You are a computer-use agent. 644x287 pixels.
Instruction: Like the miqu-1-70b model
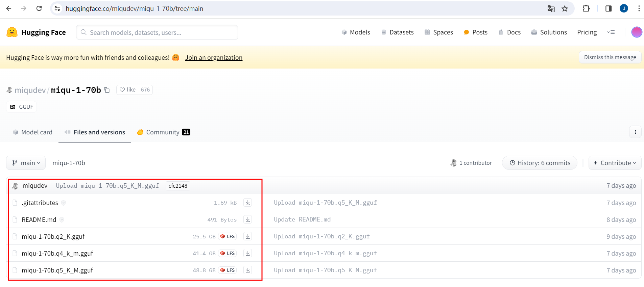[127, 89]
